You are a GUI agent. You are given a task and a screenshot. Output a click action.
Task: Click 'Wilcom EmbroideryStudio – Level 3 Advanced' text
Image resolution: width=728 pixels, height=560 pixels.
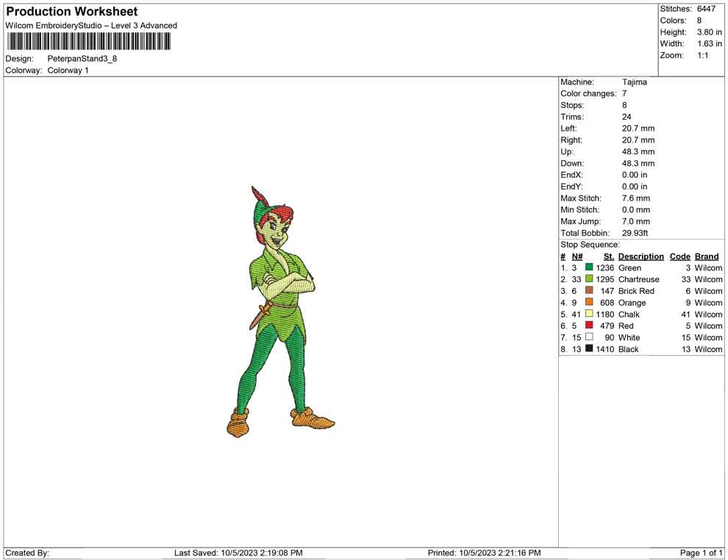point(91,26)
